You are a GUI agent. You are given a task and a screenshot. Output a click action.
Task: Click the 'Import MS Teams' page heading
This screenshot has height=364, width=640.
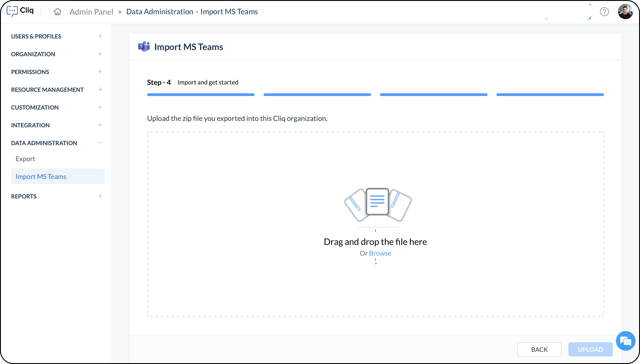point(188,47)
